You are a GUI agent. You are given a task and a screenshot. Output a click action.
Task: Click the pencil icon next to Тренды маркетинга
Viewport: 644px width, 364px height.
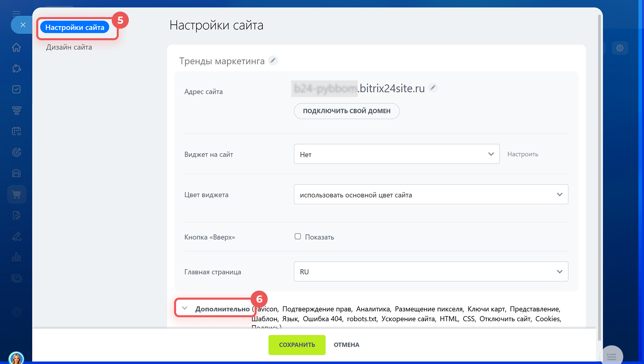click(273, 61)
